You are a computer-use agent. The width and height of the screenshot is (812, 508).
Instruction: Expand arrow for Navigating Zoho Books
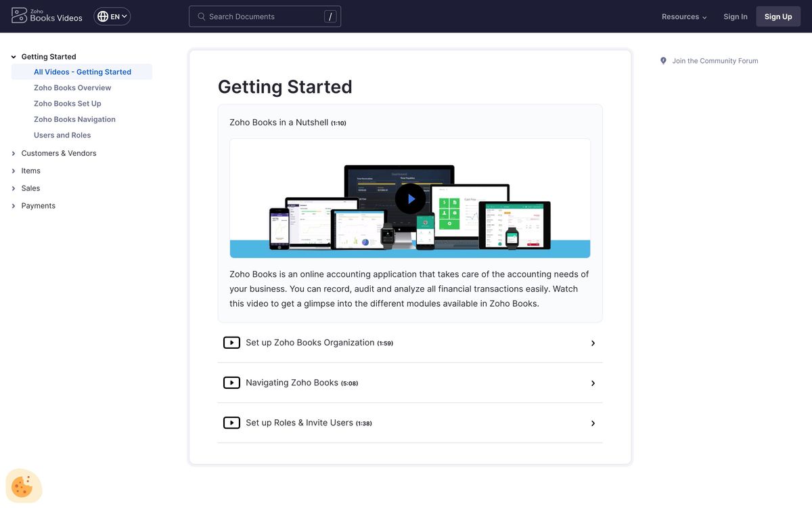click(x=593, y=383)
